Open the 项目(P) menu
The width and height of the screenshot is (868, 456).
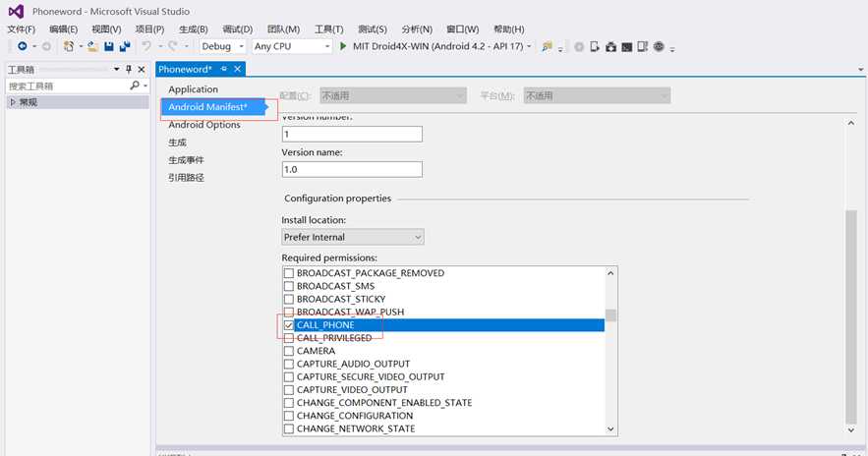(x=149, y=28)
